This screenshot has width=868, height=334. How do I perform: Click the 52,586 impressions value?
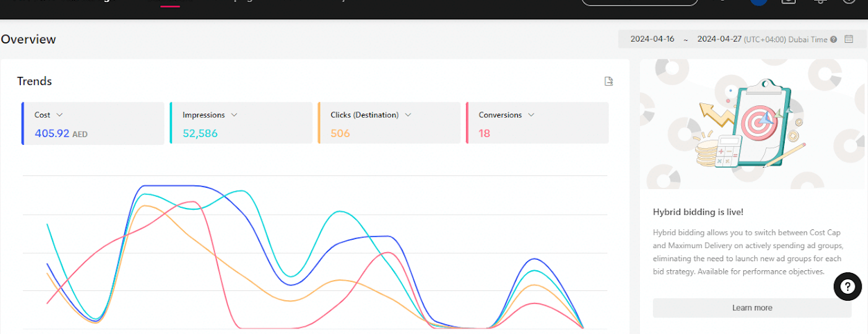pyautogui.click(x=200, y=133)
